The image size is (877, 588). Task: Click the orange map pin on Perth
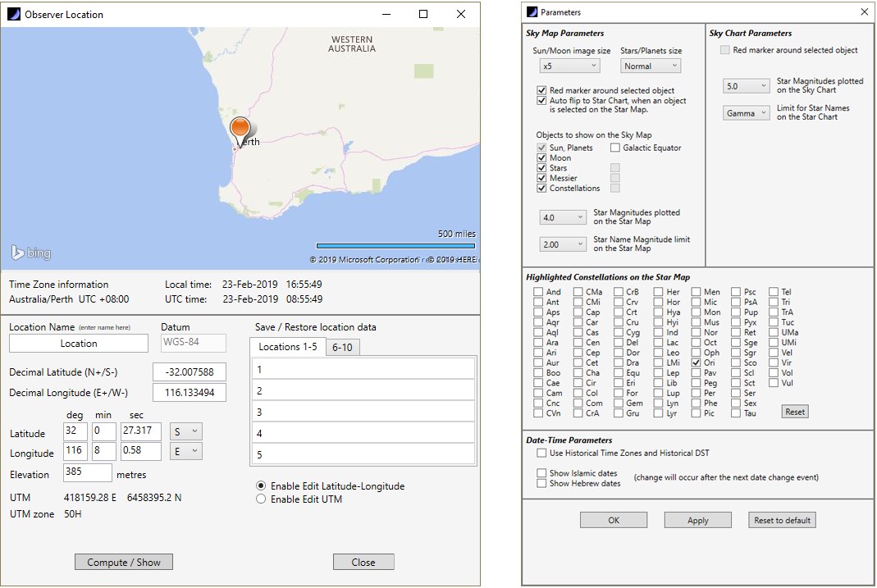coord(240,132)
